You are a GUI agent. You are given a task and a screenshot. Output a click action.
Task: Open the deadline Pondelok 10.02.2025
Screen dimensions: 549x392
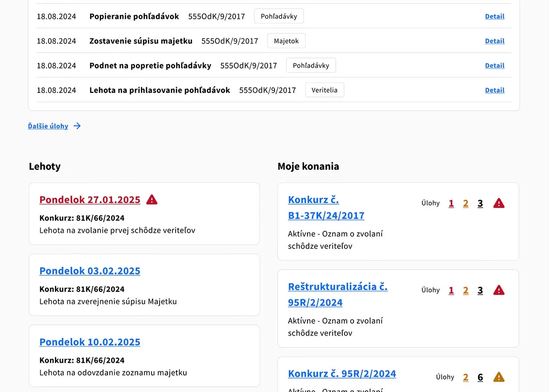90,342
